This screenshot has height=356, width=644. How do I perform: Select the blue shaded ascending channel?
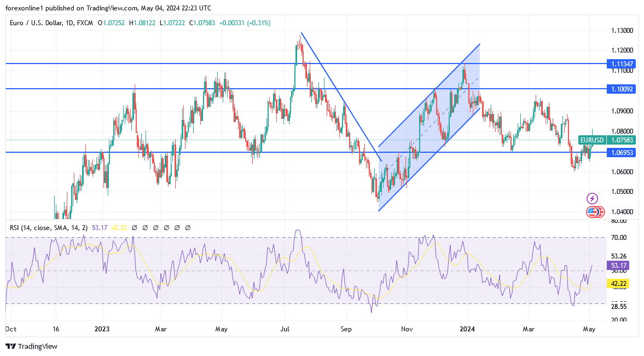pos(429,128)
